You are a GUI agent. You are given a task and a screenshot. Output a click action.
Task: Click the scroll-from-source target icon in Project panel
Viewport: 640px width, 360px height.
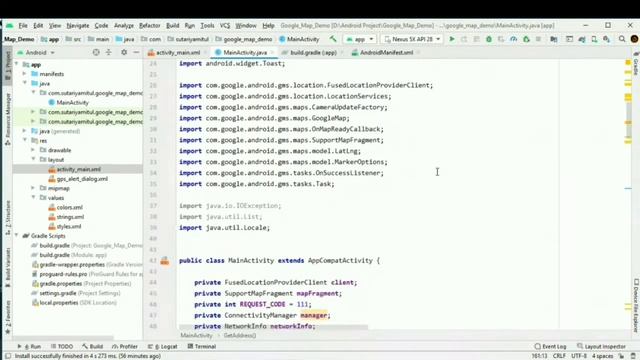pyautogui.click(x=96, y=52)
